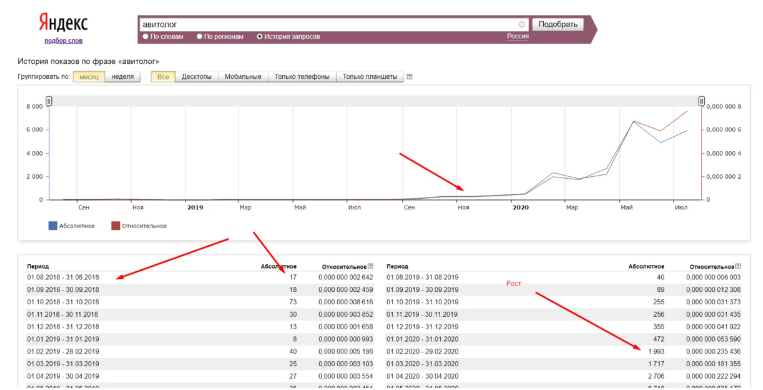This screenshot has width=763, height=390.
Task: Open help icon next to Только планшеты
Action: 409,77
